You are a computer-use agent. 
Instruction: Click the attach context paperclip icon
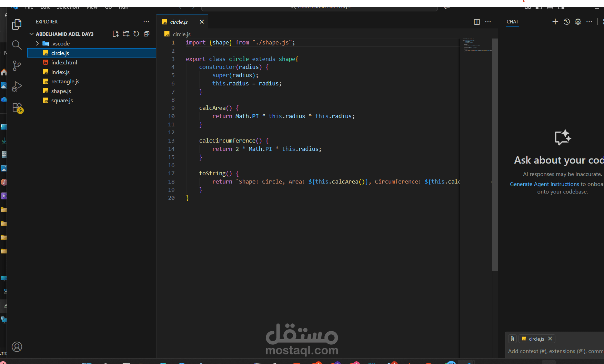(512, 339)
